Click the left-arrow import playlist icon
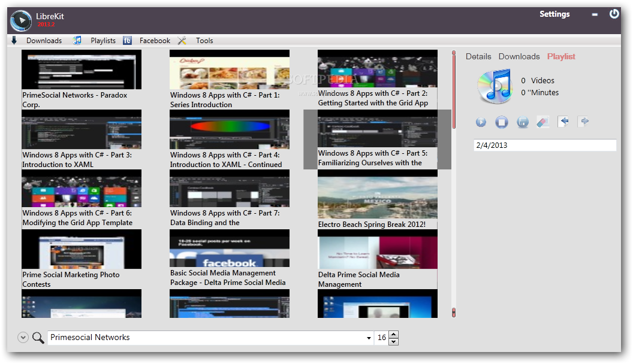Viewport: 633px width, 364px height. click(563, 122)
